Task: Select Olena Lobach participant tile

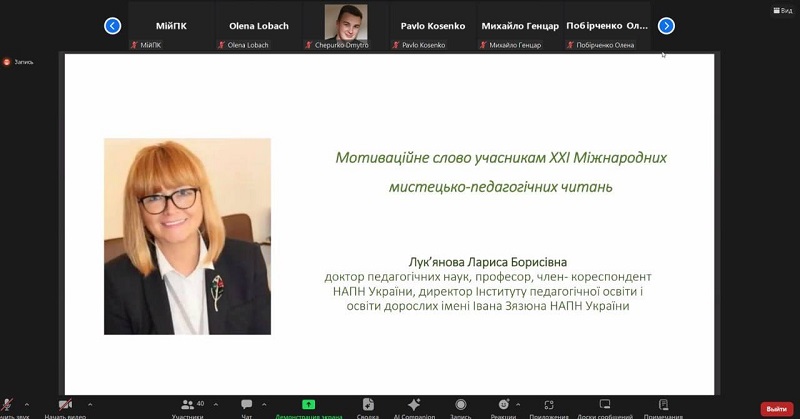Action: click(x=259, y=26)
